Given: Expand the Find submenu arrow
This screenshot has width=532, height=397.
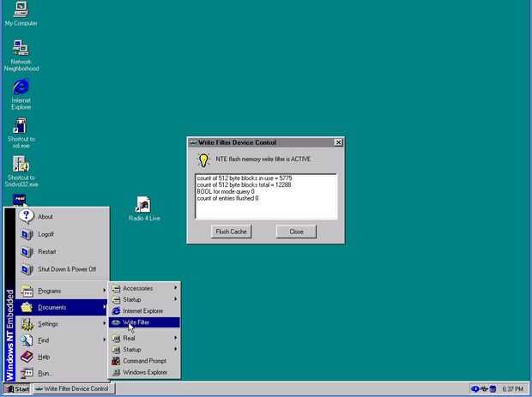Looking at the screenshot, I should coord(104,340).
